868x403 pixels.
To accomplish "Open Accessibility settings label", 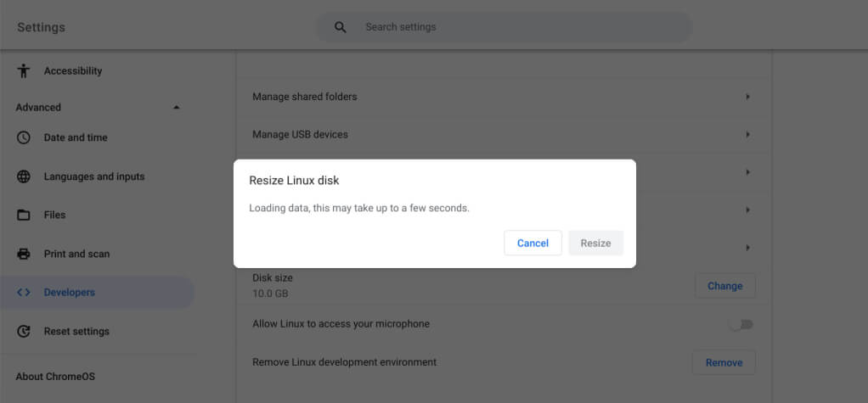I will tap(73, 71).
